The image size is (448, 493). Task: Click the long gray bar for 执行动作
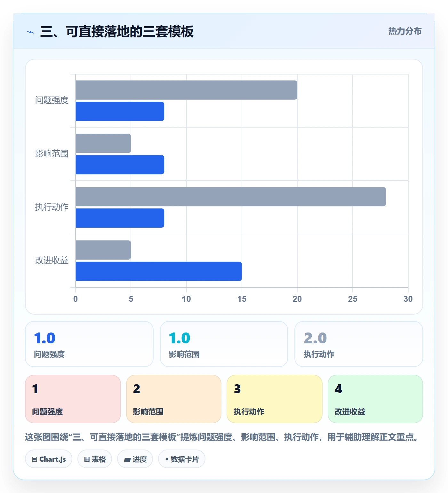pyautogui.click(x=231, y=197)
